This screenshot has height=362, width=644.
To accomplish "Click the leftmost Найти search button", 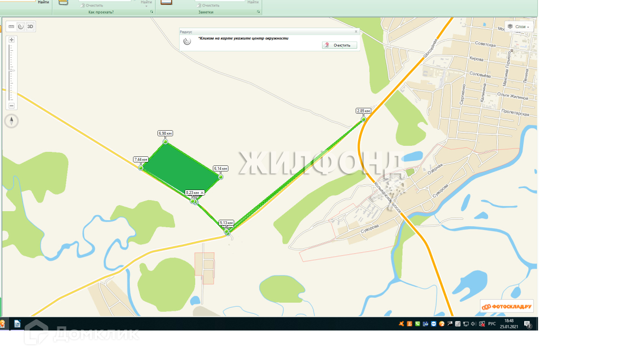I will point(43,2).
